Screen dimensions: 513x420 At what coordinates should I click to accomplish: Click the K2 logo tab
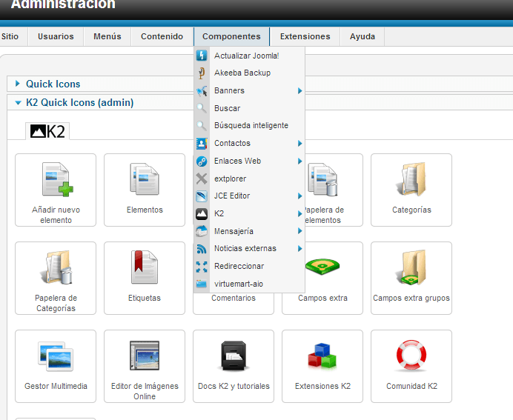click(x=47, y=131)
